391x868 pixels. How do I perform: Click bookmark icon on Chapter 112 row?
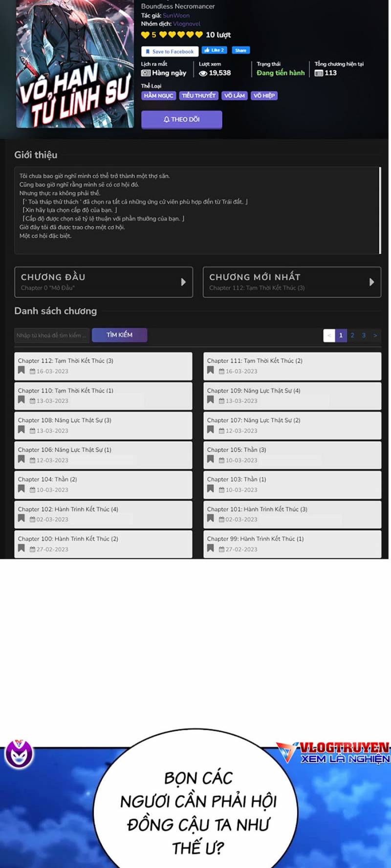coord(21,370)
